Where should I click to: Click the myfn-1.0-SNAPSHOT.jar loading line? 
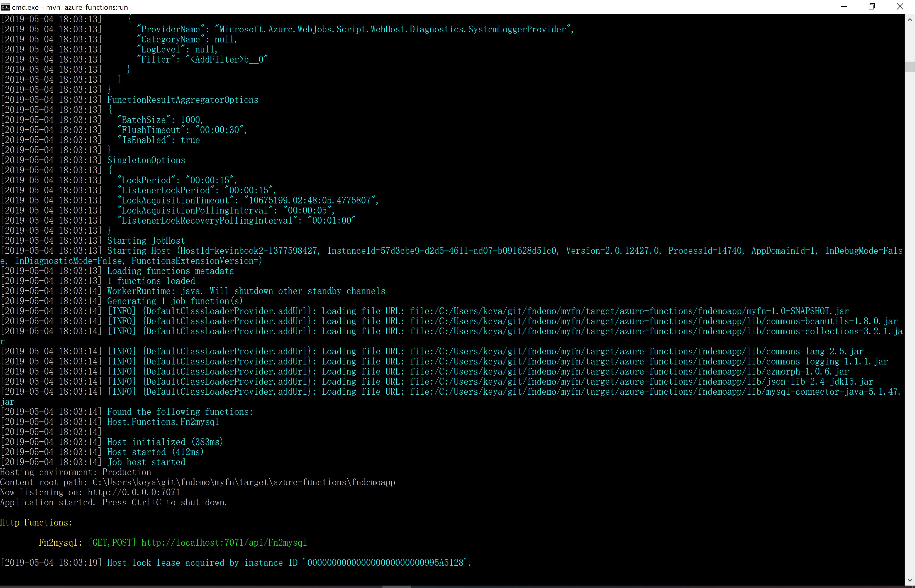coord(425,311)
